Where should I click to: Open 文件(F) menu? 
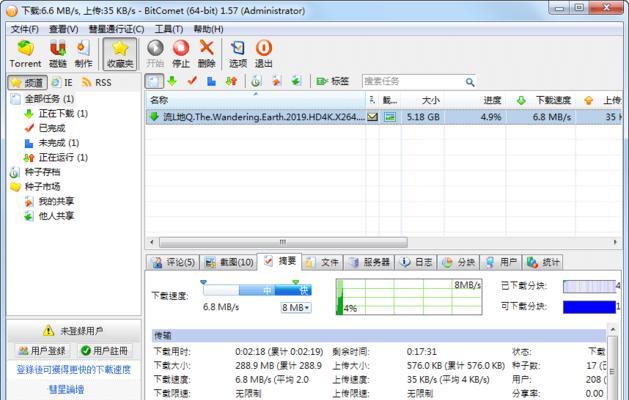(24, 29)
